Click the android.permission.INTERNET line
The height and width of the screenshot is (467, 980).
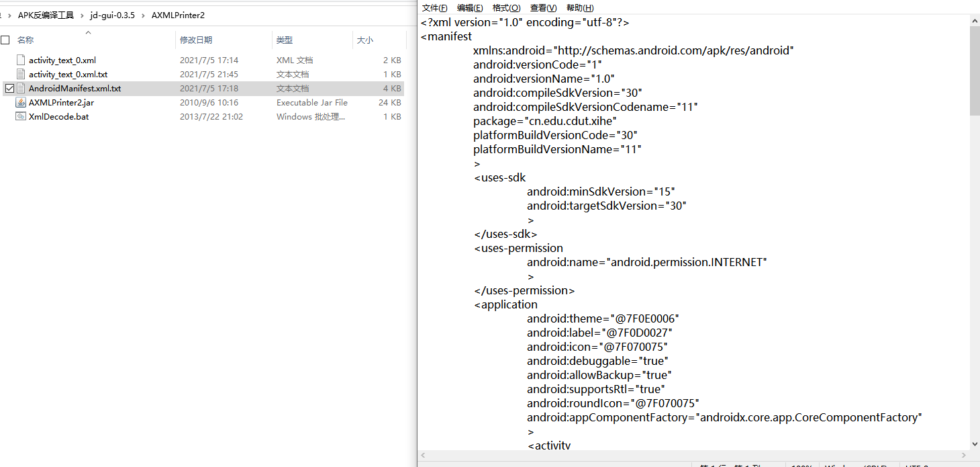pyautogui.click(x=647, y=262)
